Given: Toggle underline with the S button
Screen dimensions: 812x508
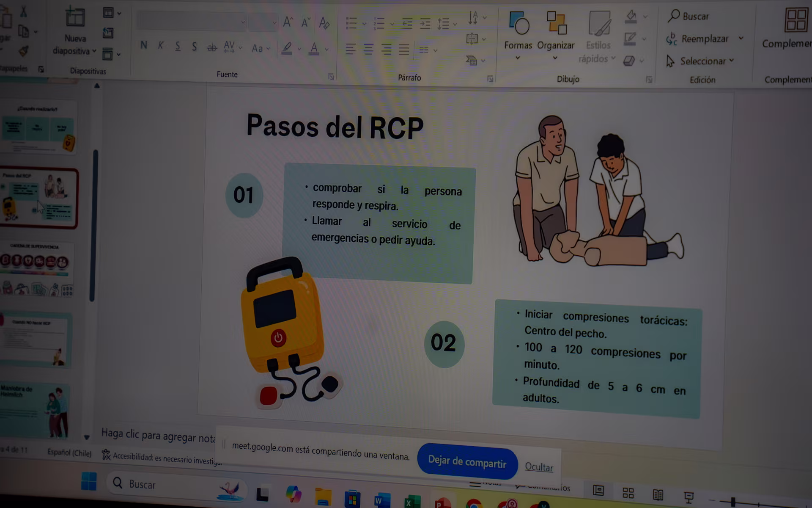Looking at the screenshot, I should (x=178, y=46).
